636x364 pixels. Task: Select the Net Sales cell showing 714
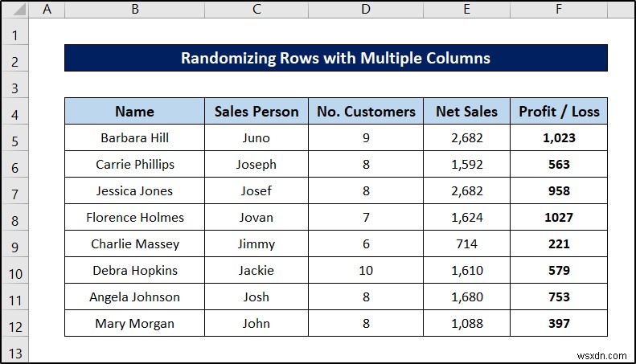(x=466, y=244)
